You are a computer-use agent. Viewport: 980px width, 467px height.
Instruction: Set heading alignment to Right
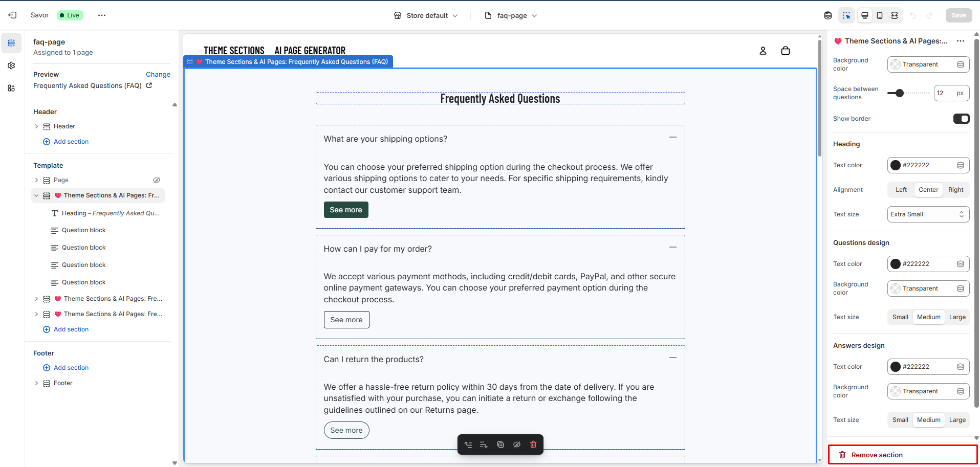[955, 190]
